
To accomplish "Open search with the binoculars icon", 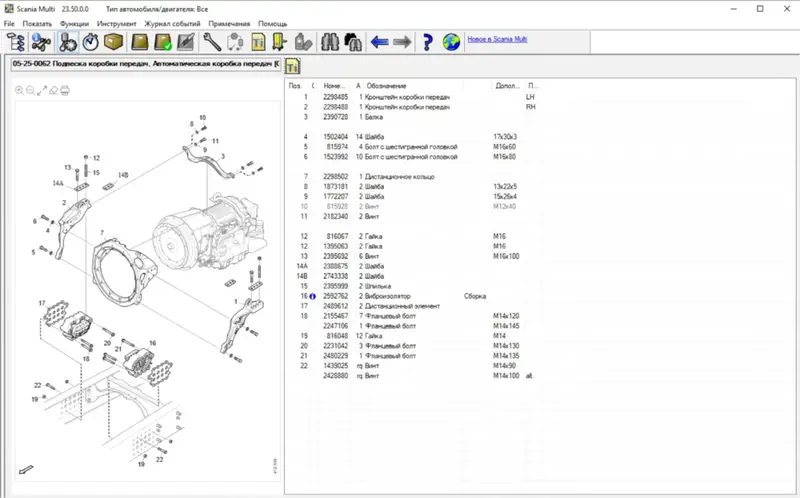I will point(330,42).
